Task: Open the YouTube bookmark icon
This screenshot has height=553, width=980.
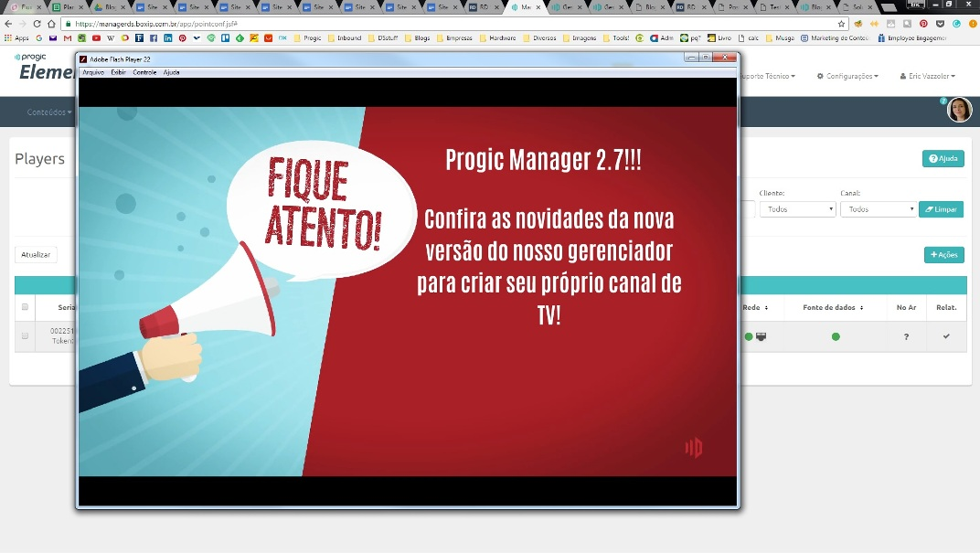Action: pyautogui.click(x=96, y=38)
